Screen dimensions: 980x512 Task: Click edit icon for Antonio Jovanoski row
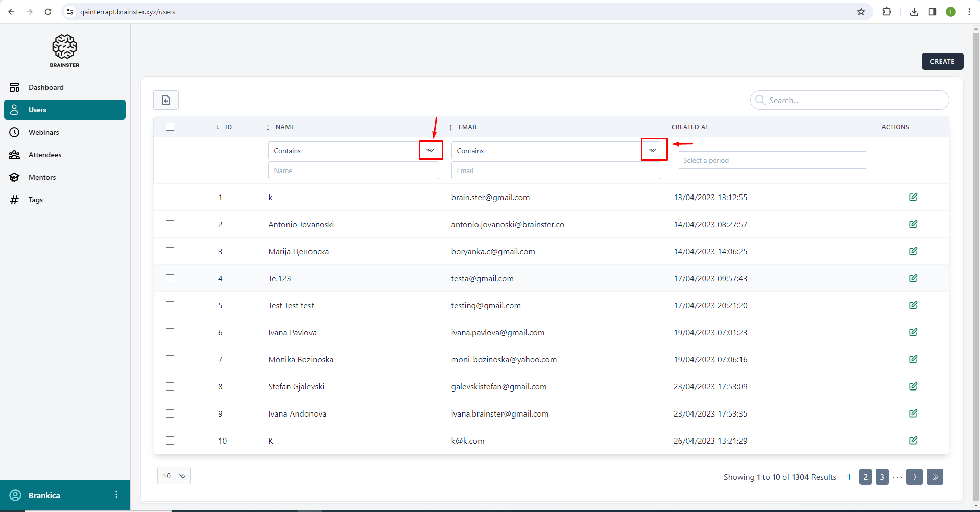(x=913, y=224)
